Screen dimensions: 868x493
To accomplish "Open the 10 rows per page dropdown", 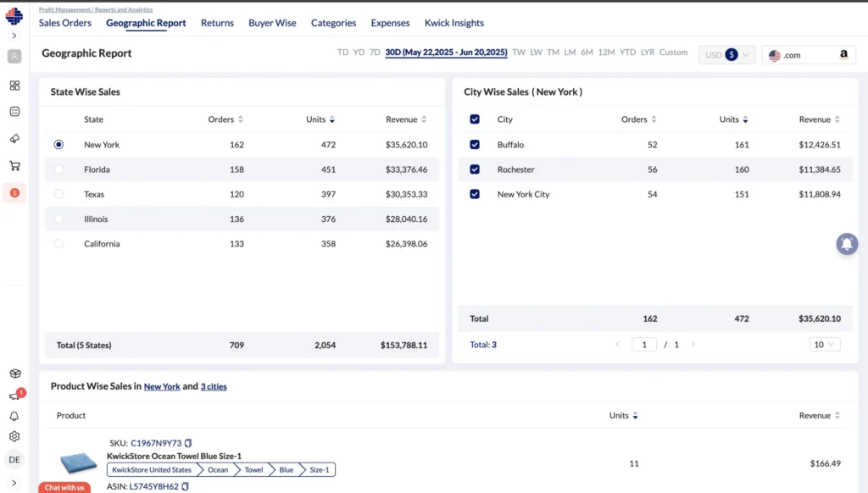I will (825, 345).
